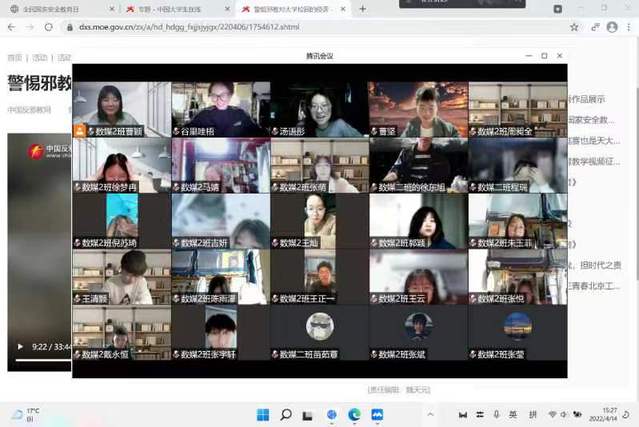Open taskbar Search magnifier icon

[286, 414]
